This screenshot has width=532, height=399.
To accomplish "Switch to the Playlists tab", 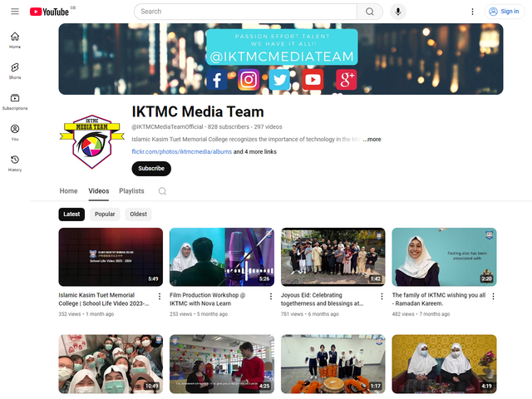I will [x=131, y=191].
